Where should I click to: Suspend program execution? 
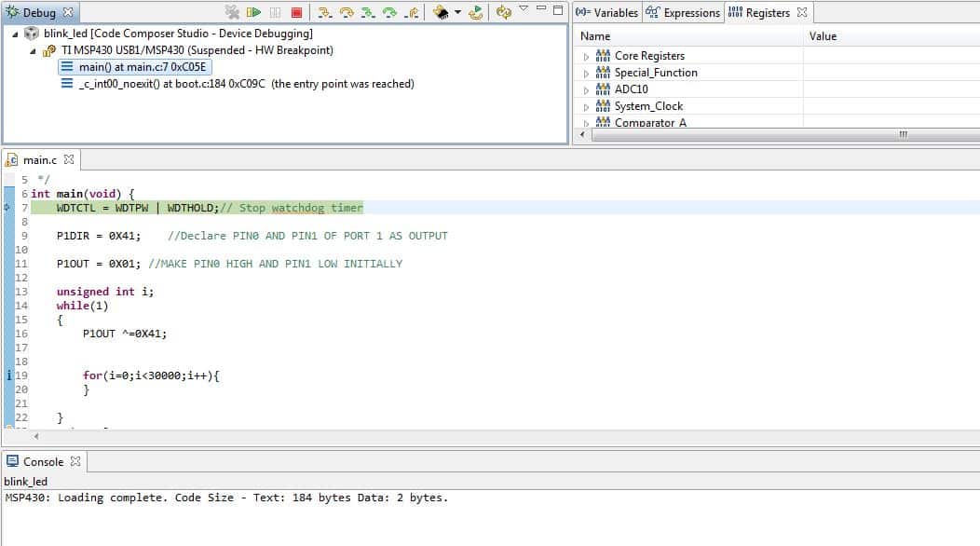click(277, 11)
